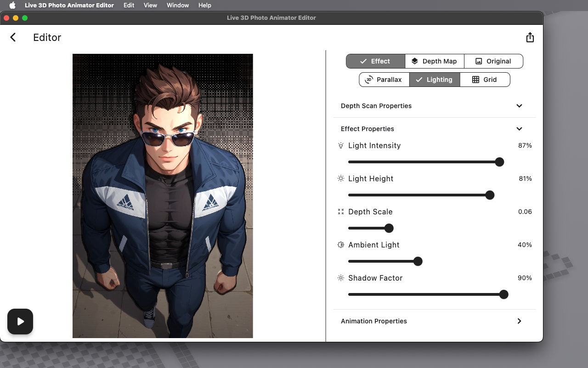Click the Ambient Light 40% value
This screenshot has height=368, width=588.
pos(525,245)
